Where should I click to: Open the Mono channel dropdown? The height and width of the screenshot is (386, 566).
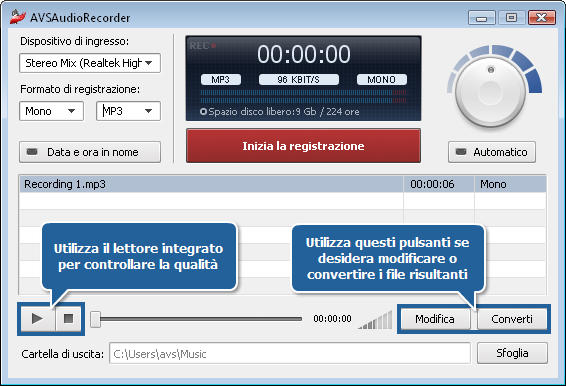[52, 111]
